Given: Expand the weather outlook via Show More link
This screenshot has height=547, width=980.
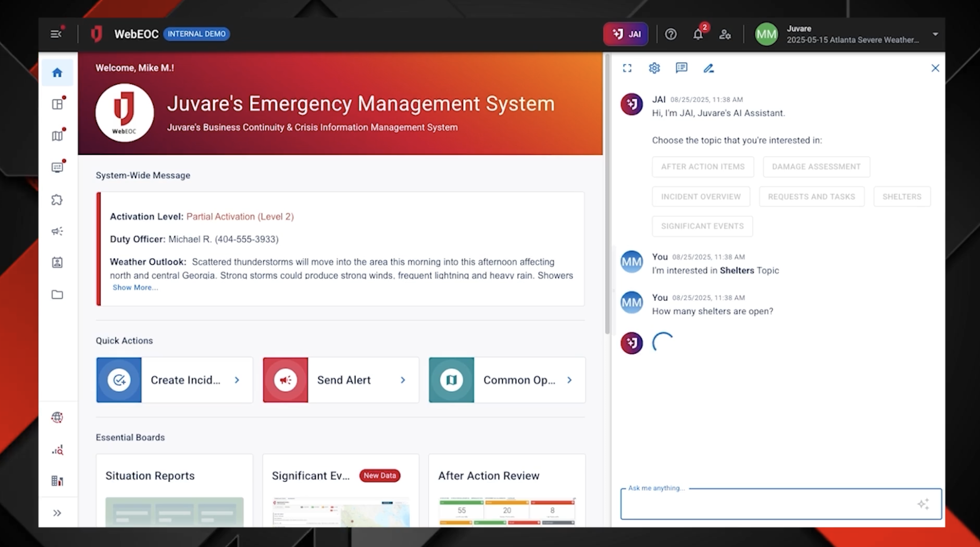Looking at the screenshot, I should pos(135,287).
